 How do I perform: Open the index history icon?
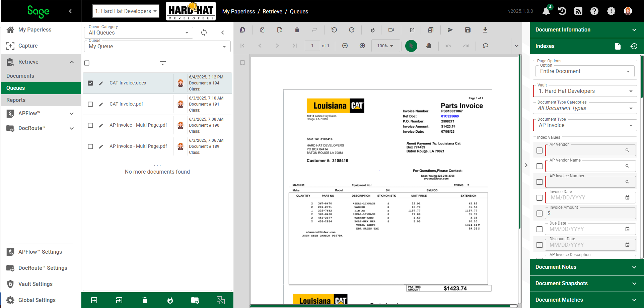tap(634, 46)
